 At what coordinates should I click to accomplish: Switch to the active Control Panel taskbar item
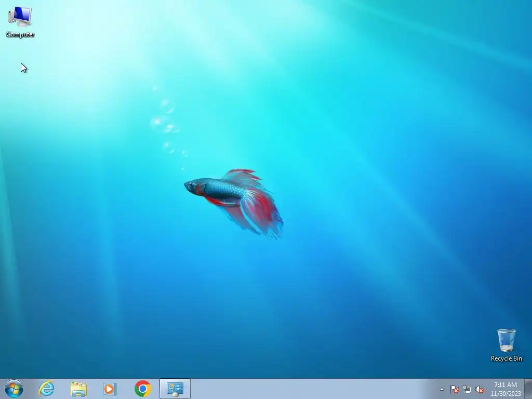click(175, 389)
